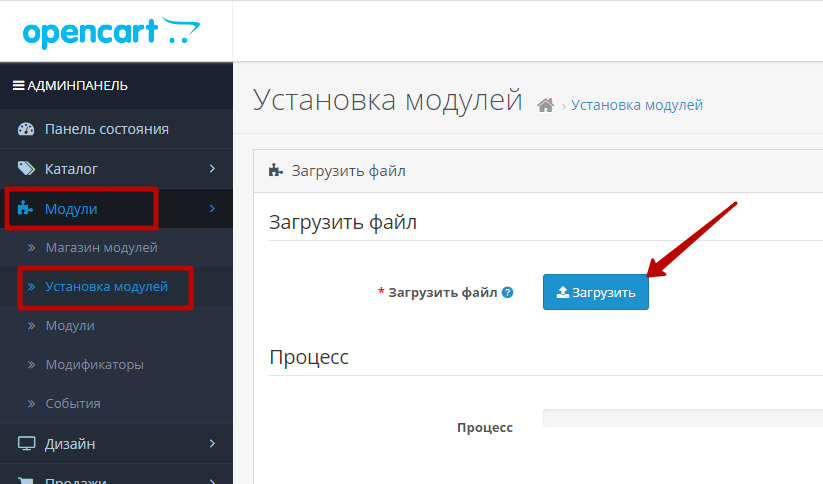Select Установка модулей in the sidebar
This screenshot has height=484, width=823.
tap(107, 287)
